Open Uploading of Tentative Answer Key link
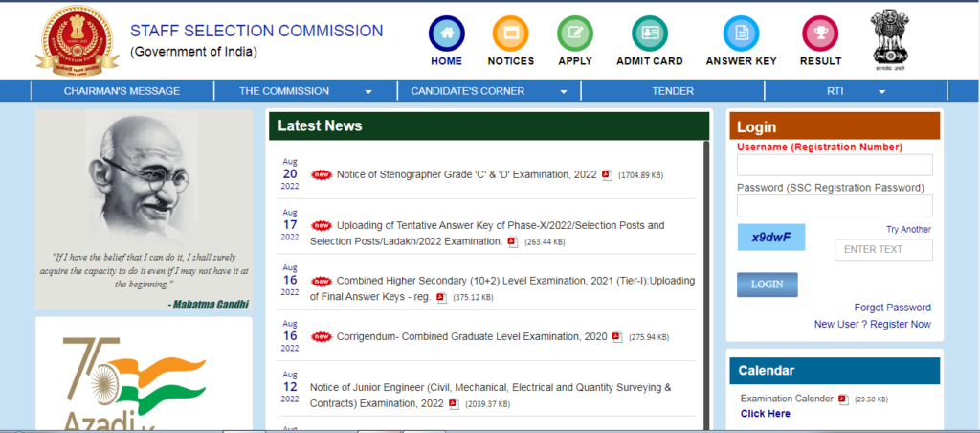 pyautogui.click(x=487, y=234)
